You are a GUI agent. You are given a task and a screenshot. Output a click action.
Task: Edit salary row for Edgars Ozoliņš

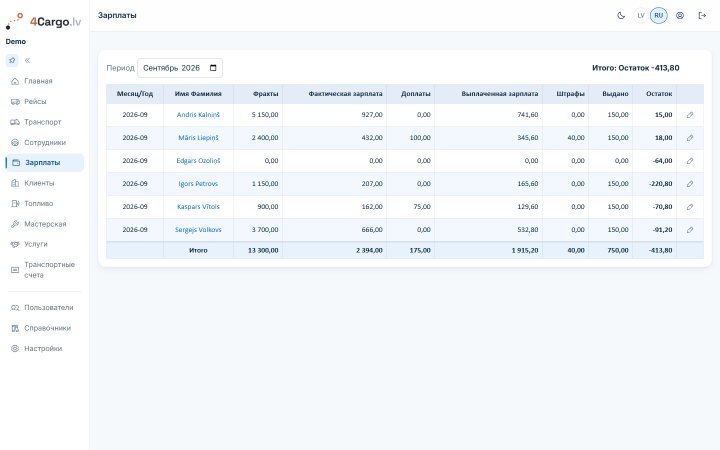tap(690, 161)
